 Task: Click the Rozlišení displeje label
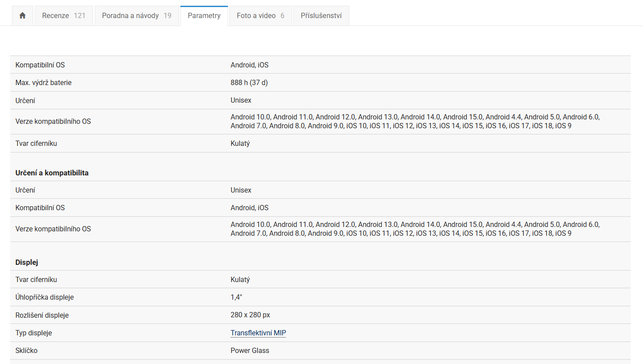42,315
